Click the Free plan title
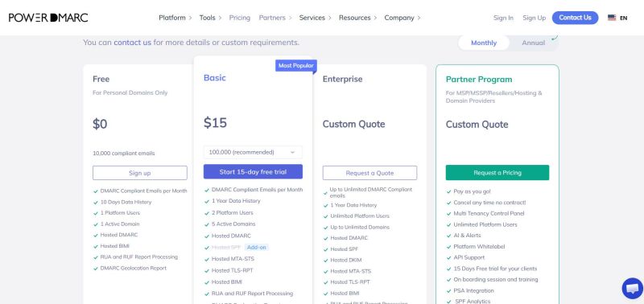644x304 pixels. 101,79
